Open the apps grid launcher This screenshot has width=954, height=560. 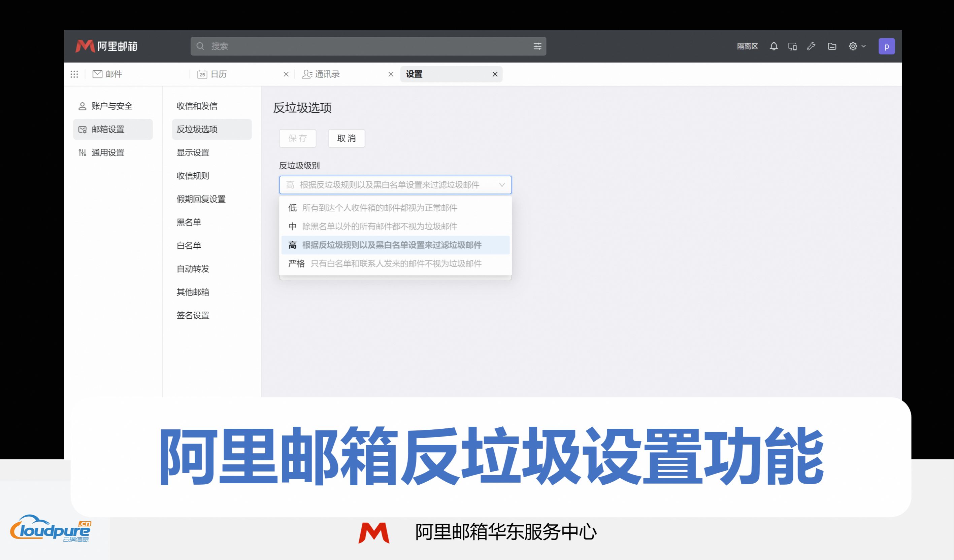pos(74,74)
